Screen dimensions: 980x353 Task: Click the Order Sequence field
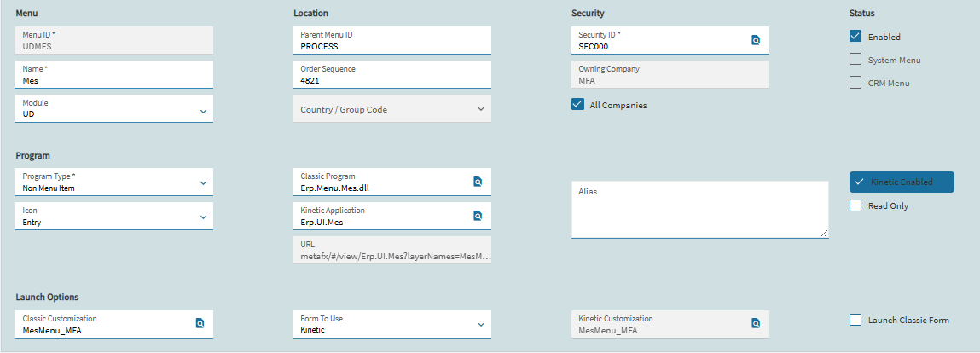pos(391,74)
